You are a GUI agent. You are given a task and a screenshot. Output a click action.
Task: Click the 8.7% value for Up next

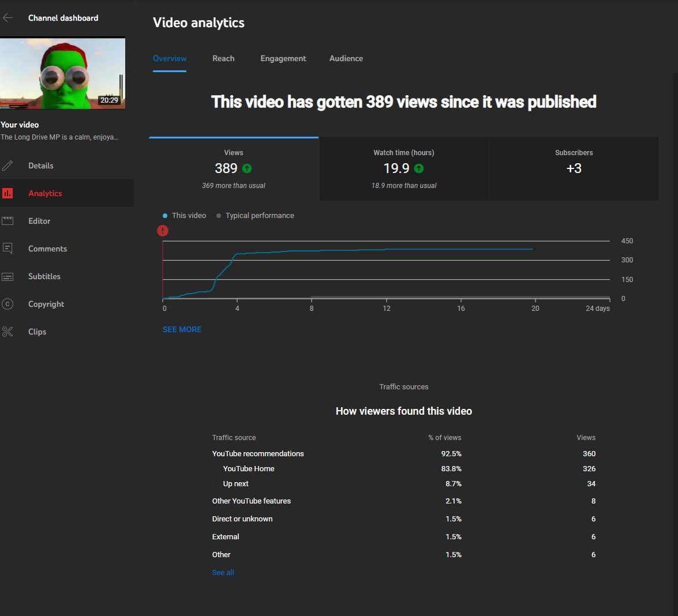[x=453, y=484]
